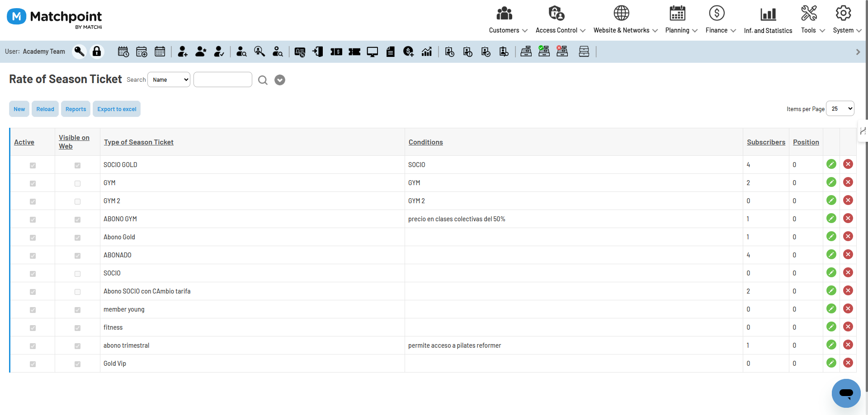868x415 pixels.
Task: Select the monitor display icon in the toolbar
Action: (372, 51)
